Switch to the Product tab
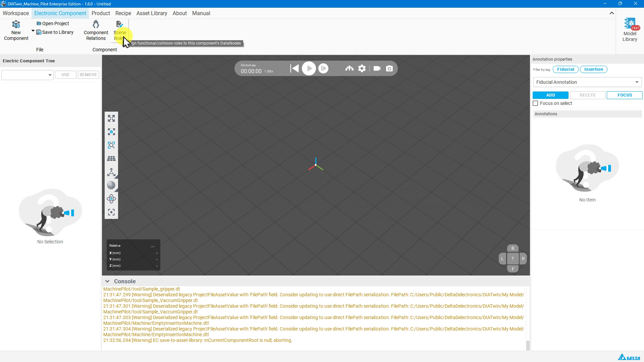The width and height of the screenshot is (644, 362). [101, 13]
